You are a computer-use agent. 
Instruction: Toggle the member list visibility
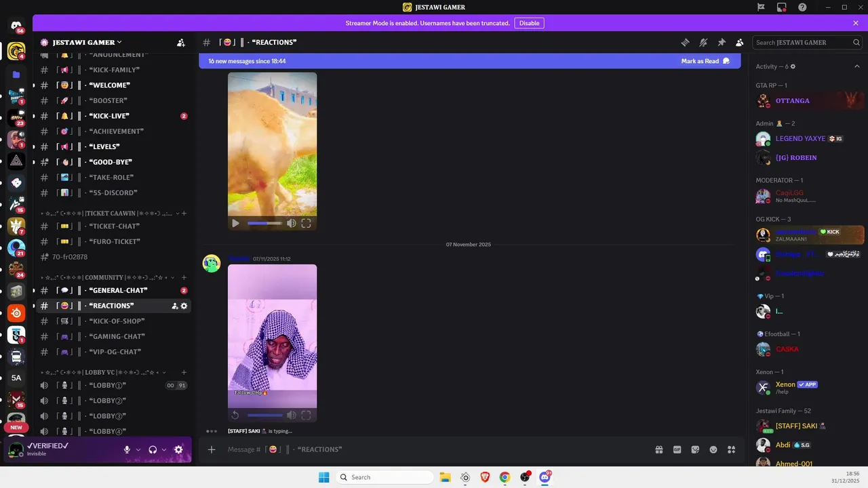(x=740, y=42)
